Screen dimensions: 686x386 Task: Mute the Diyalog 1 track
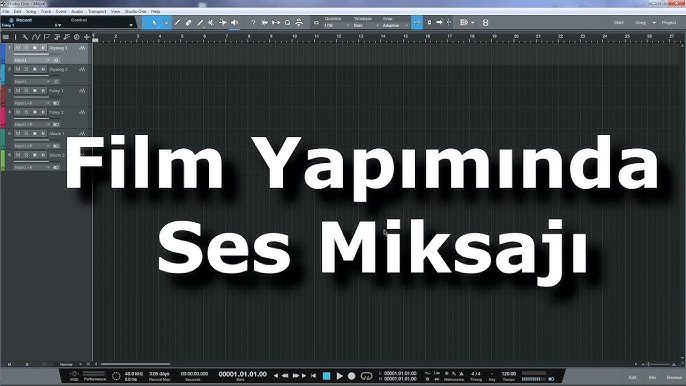click(x=18, y=48)
